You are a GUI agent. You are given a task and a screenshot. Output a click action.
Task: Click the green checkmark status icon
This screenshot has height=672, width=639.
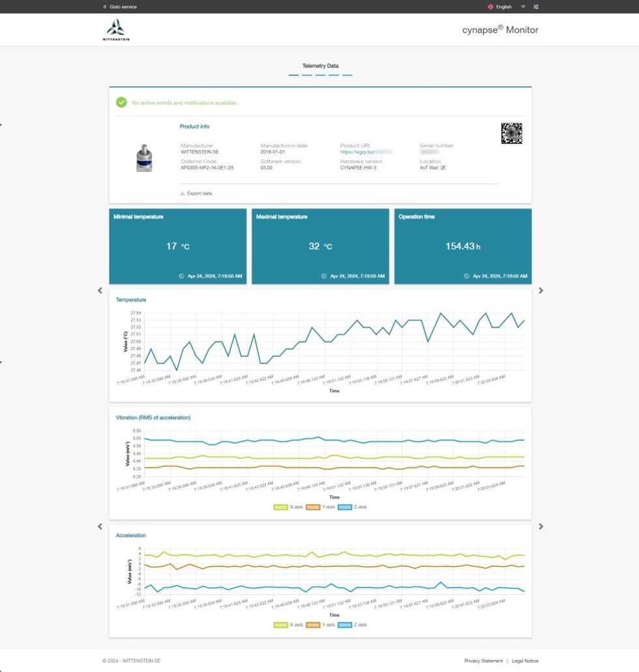point(121,102)
